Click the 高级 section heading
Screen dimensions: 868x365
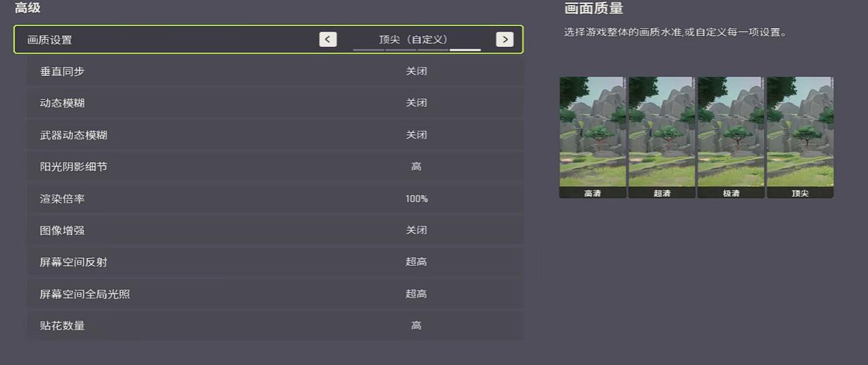coord(27,8)
